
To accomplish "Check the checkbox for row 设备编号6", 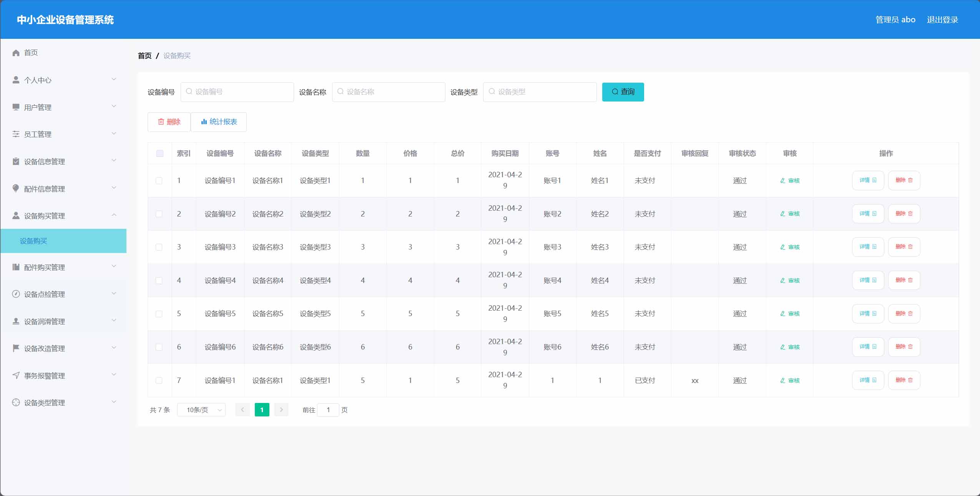I will [x=159, y=347].
